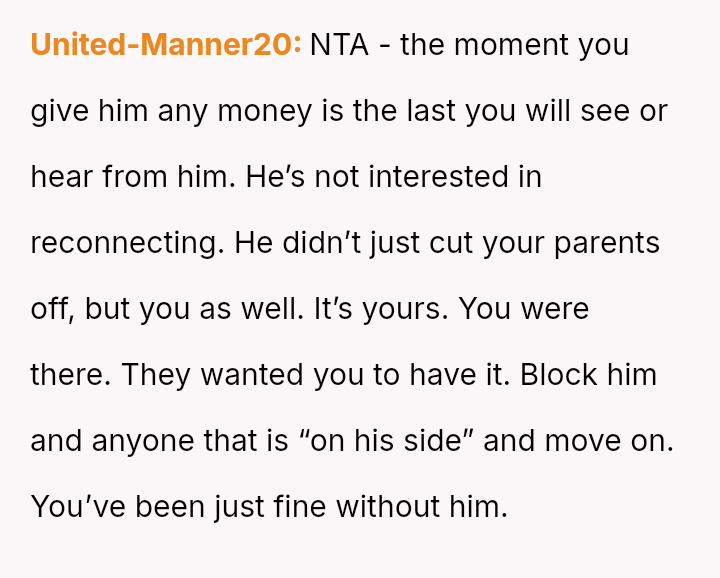The image size is (720, 578).
Task: Open the United-Manner20 username link
Action: [165, 45]
